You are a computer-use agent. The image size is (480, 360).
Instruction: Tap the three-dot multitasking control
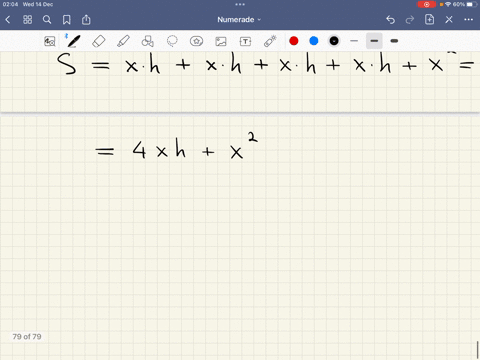pyautogui.click(x=240, y=4)
